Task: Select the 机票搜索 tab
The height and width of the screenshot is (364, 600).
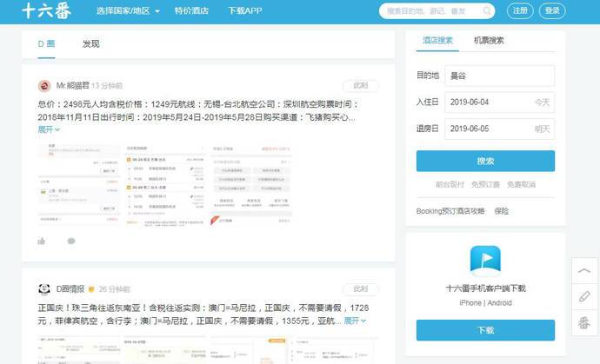Action: [x=489, y=40]
